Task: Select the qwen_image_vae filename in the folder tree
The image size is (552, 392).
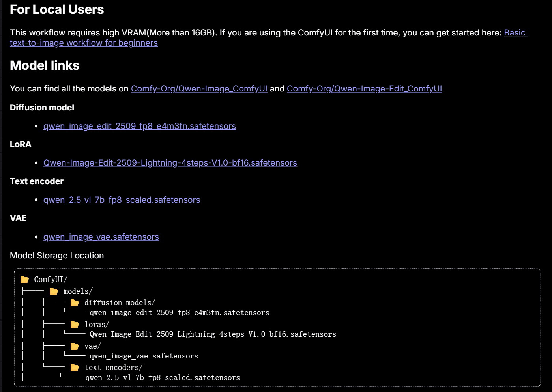Action: pos(144,356)
